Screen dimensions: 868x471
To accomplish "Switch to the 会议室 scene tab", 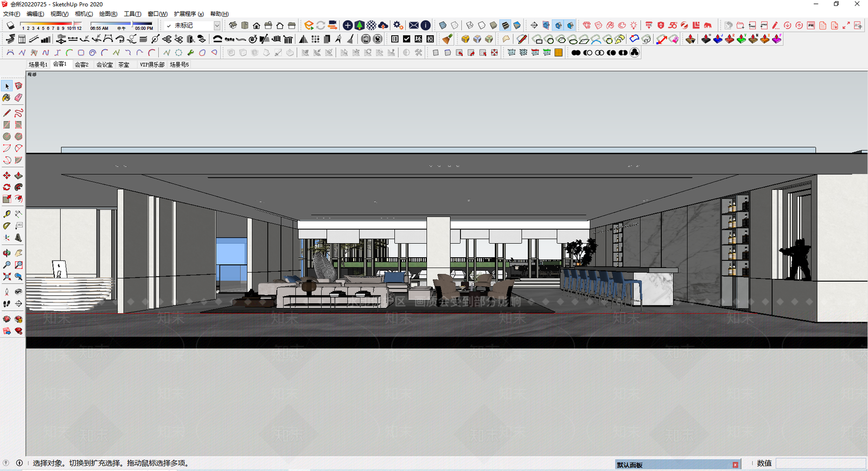I will (x=105, y=65).
